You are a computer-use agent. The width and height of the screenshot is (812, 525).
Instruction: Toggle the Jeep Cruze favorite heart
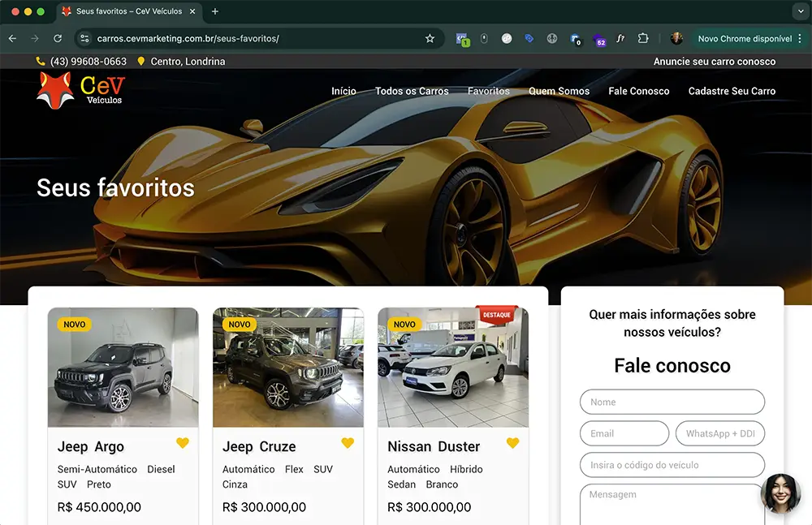pos(348,443)
